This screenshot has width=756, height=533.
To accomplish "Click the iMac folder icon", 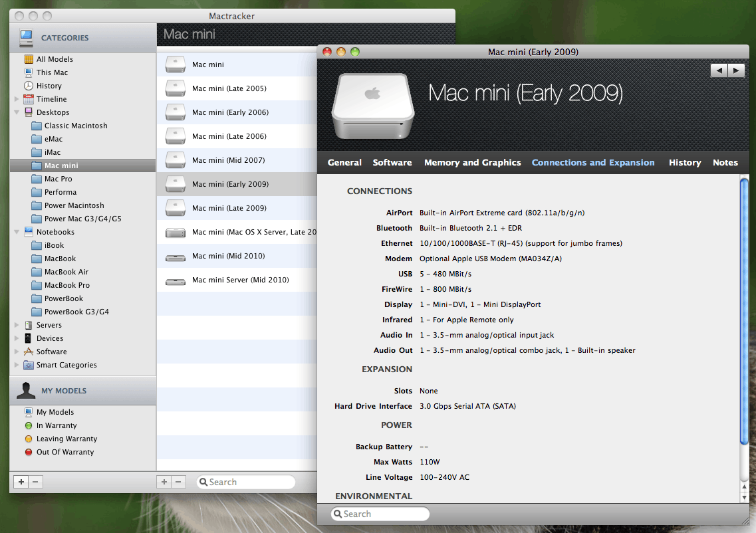I will pos(37,152).
